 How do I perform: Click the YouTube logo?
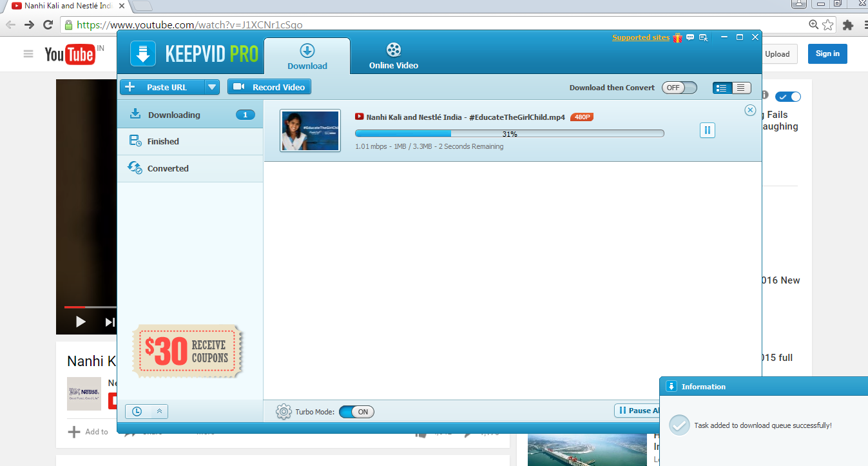[x=70, y=54]
